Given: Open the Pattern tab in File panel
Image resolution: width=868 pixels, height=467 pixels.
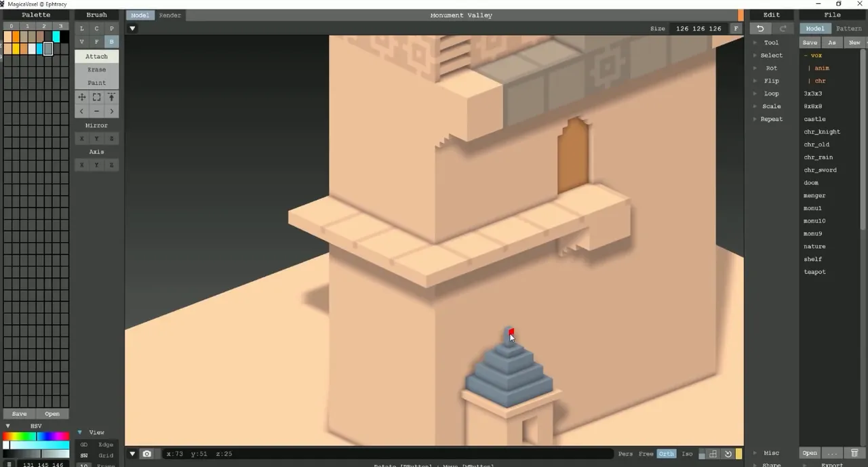Looking at the screenshot, I should tap(848, 28).
